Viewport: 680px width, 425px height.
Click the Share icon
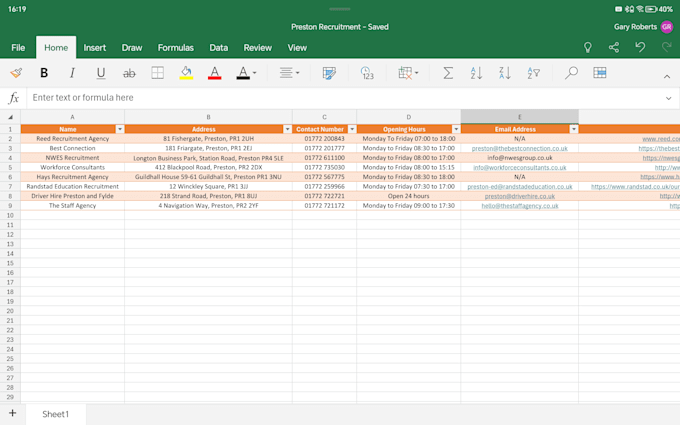click(x=614, y=47)
